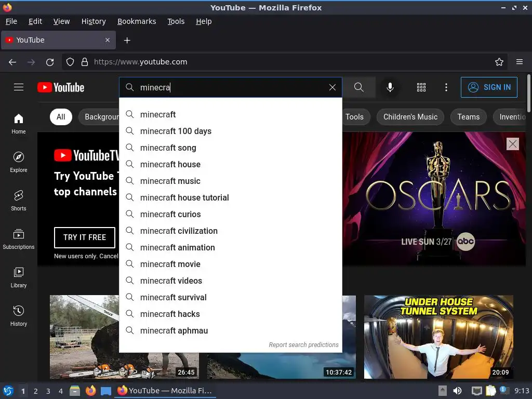Open a new tab with the plus button
This screenshot has width=532, height=399.
127,41
